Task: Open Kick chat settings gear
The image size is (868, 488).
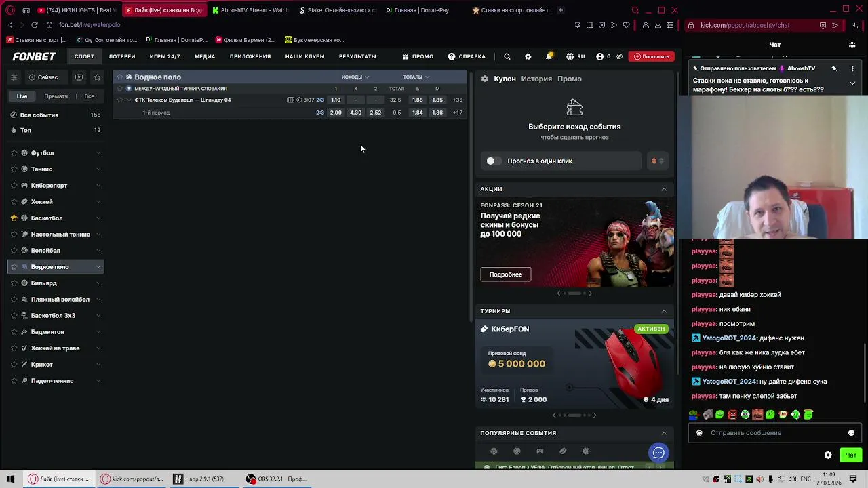Action: [x=828, y=455]
